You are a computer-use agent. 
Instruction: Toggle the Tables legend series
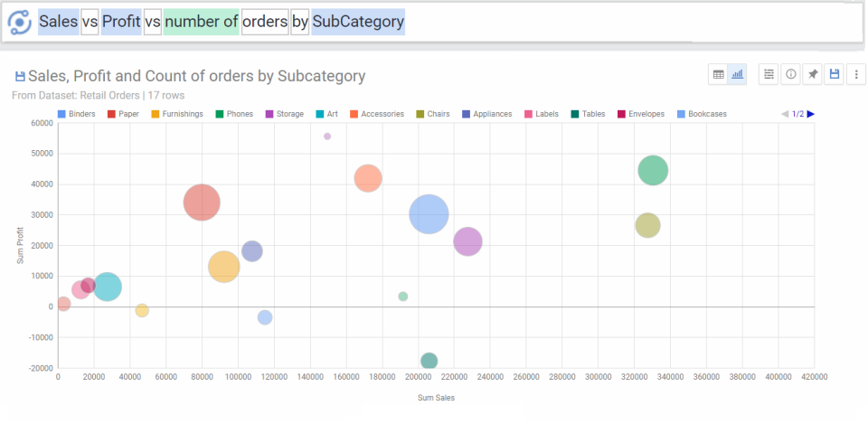coord(588,114)
